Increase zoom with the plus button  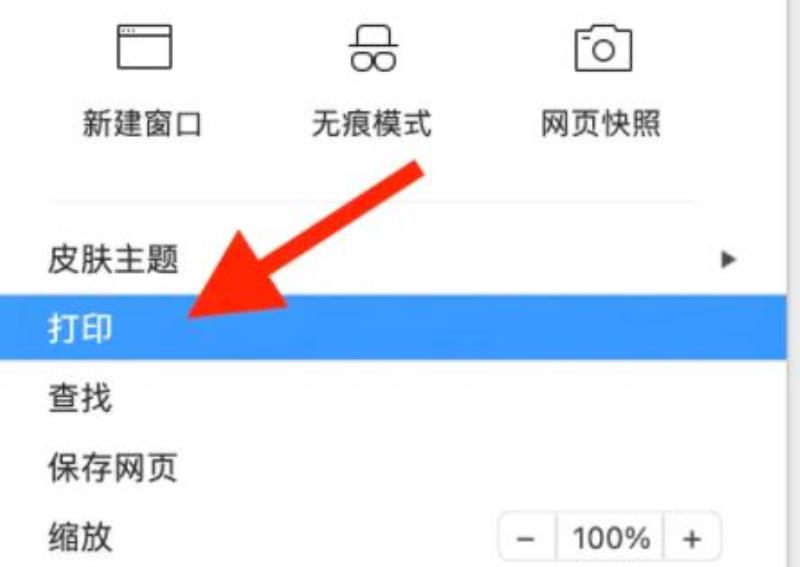(692, 538)
